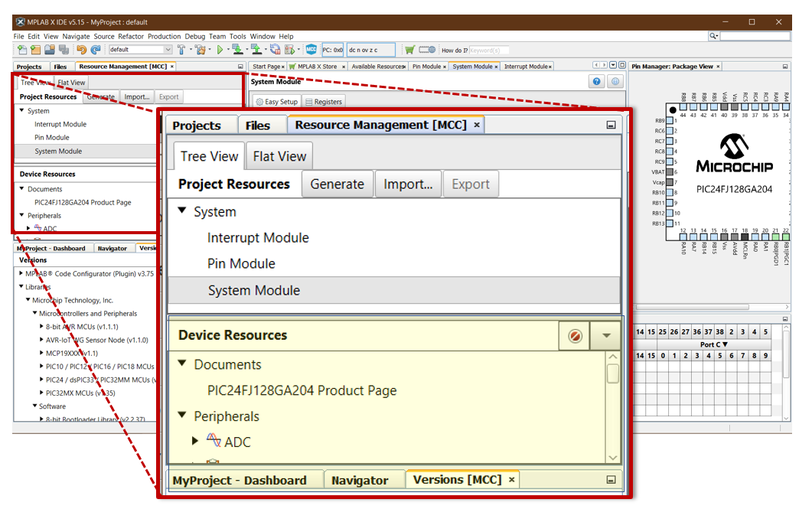Click the How do I keyword search field
812x509 pixels.
pyautogui.click(x=488, y=51)
